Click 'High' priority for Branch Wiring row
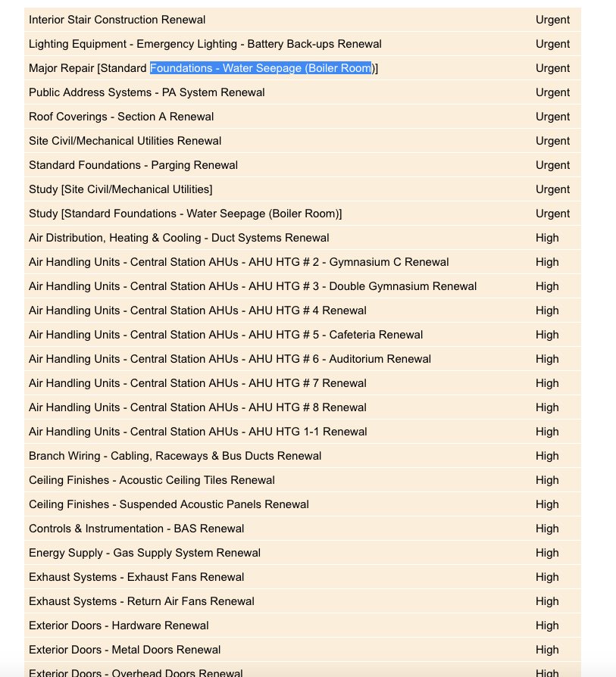The image size is (616, 677). 547,456
